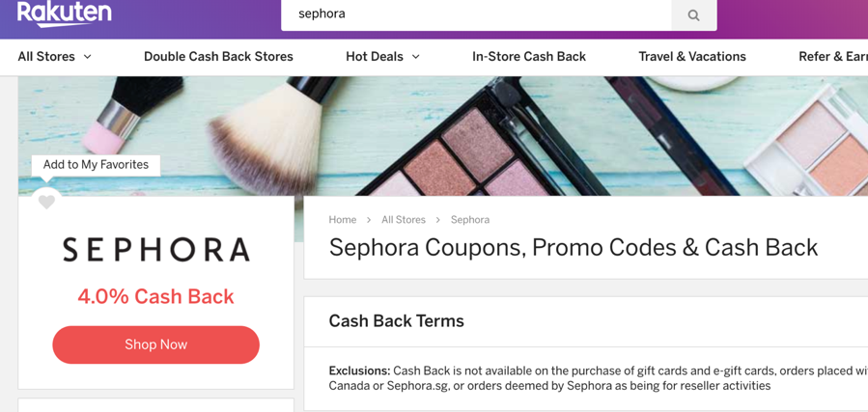Screen dimensions: 868x412
Task: Click the Add to My Favorites tooltip
Action: click(x=96, y=165)
